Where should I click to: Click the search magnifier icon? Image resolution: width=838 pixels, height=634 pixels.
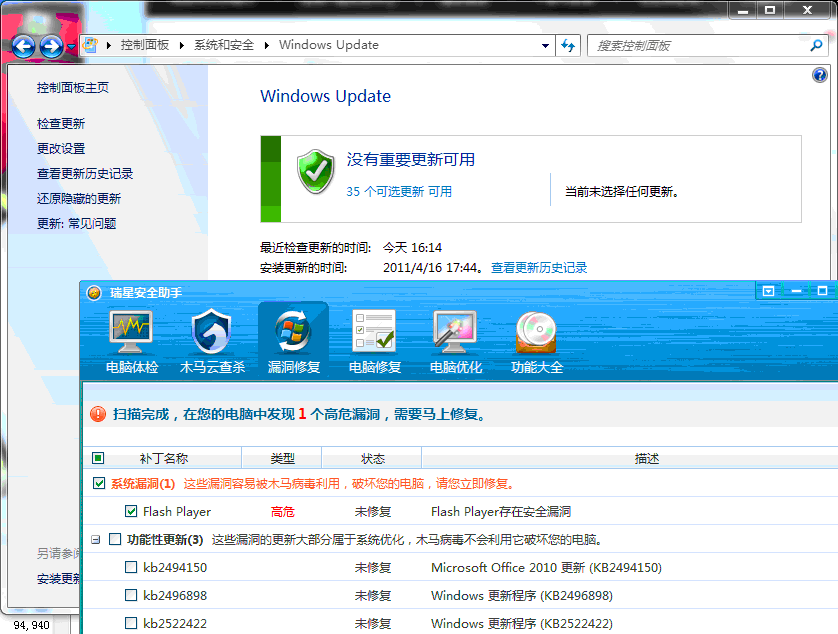coord(816,46)
